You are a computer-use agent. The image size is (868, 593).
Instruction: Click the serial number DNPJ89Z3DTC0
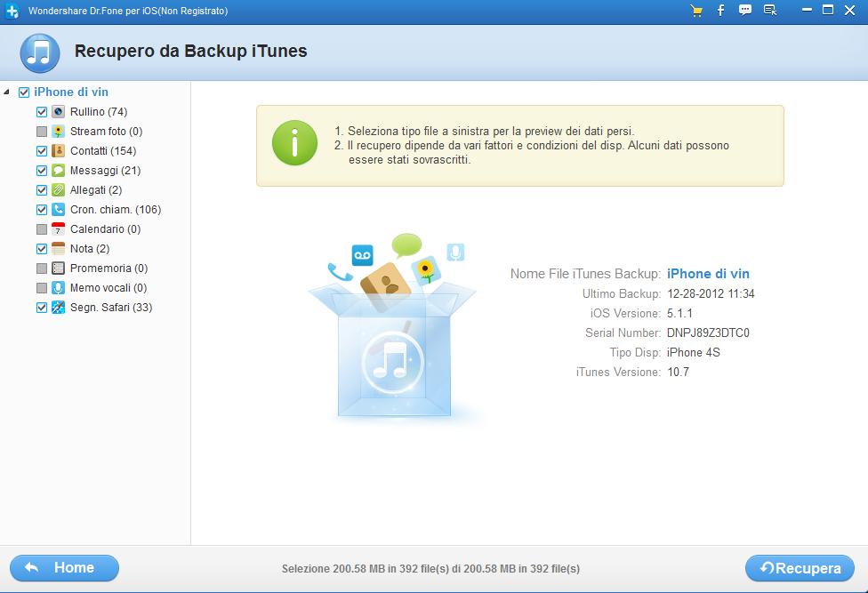[x=708, y=333]
